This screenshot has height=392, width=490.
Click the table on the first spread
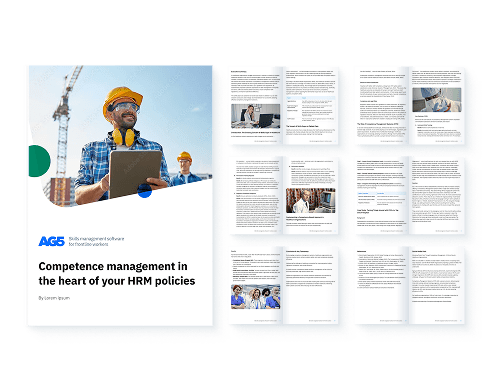coord(311,109)
